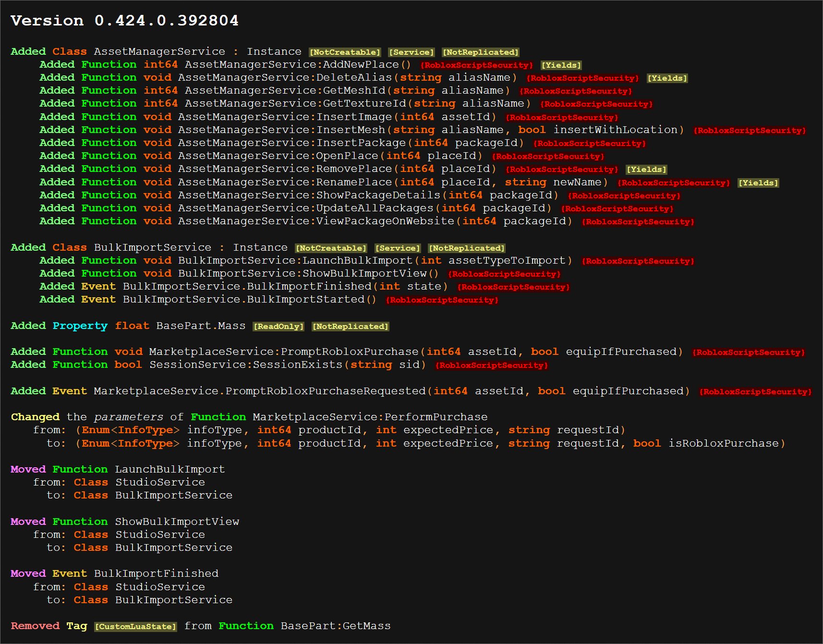823x644 pixels.
Task: Click the "insertWithLocation" parameter name
Action: [616, 130]
